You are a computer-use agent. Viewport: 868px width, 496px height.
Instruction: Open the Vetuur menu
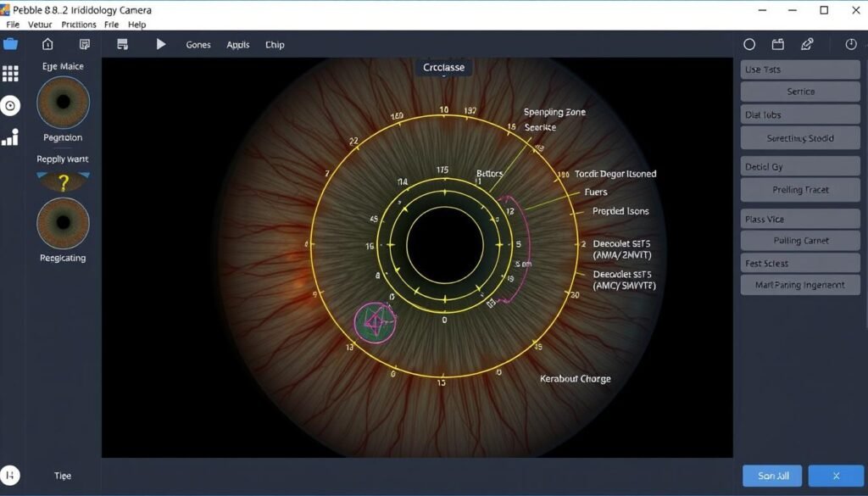click(40, 25)
